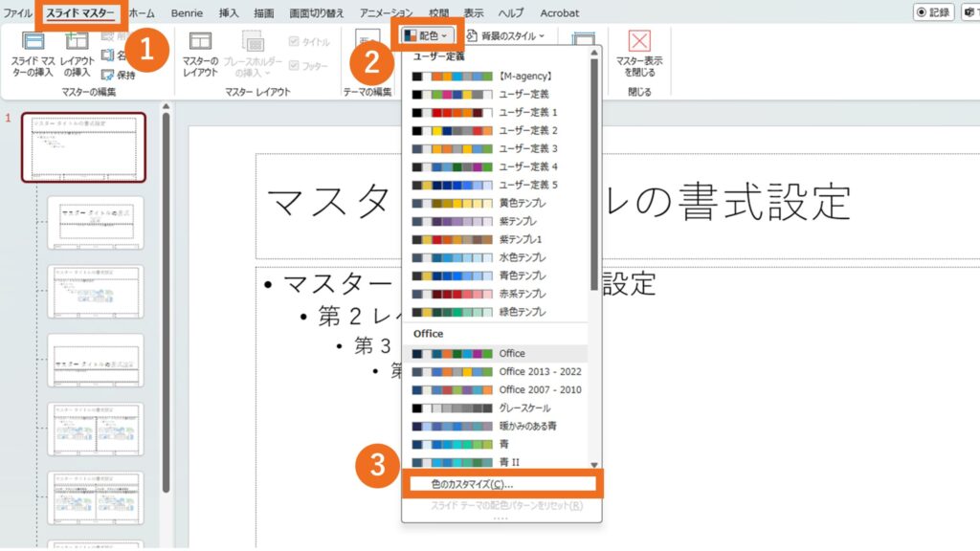Open the 画面切り替え tab
Screen dimensions: 980x551
pyautogui.click(x=316, y=12)
